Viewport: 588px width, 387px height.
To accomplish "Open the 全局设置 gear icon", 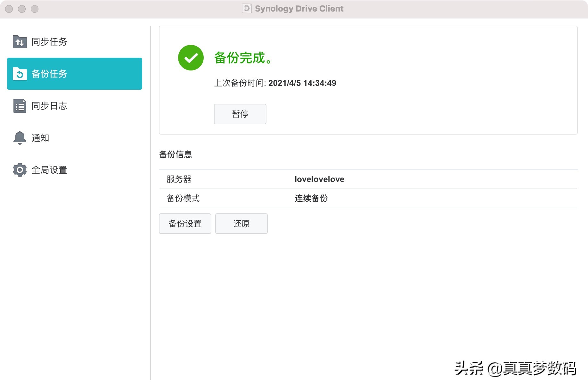I will click(x=20, y=170).
